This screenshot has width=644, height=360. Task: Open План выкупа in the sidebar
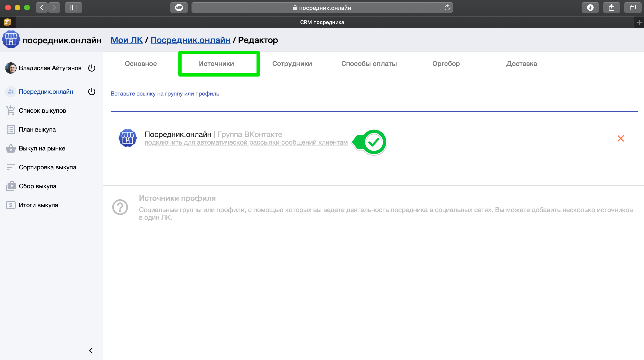[x=37, y=129]
